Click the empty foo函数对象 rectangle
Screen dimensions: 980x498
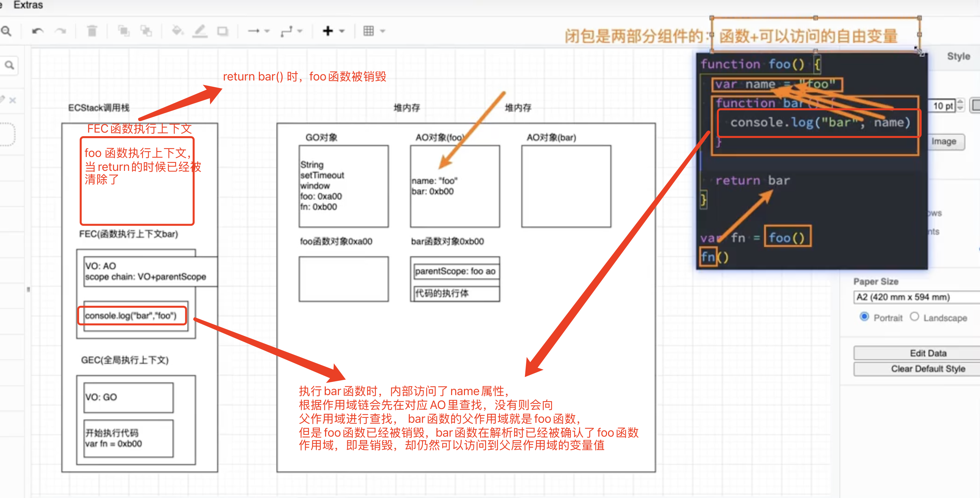click(x=344, y=279)
